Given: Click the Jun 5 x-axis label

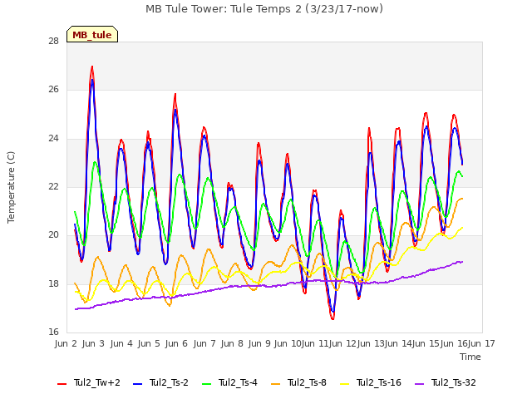Looking at the screenshot, I should (x=149, y=343).
